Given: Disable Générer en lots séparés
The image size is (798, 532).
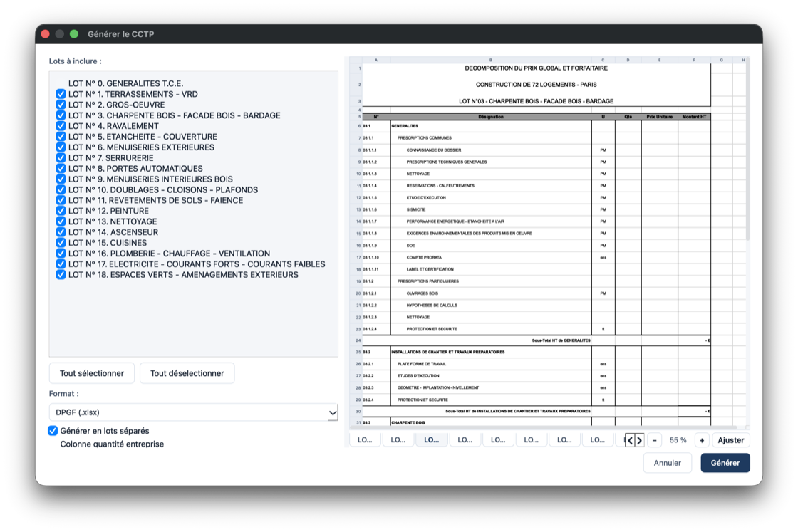Looking at the screenshot, I should [53, 431].
